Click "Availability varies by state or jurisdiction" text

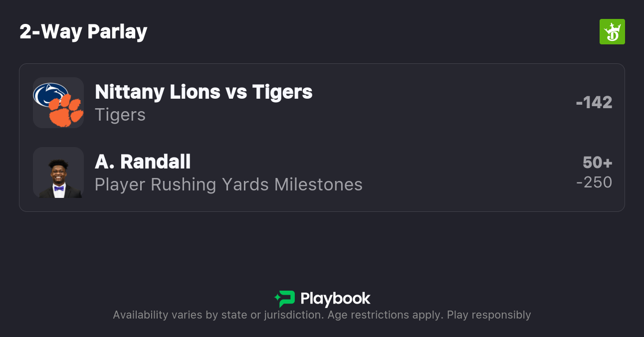coord(217,315)
